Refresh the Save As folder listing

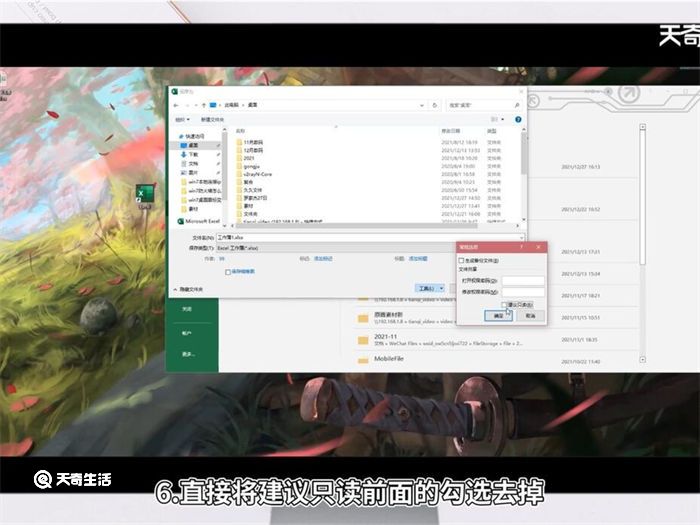click(434, 105)
